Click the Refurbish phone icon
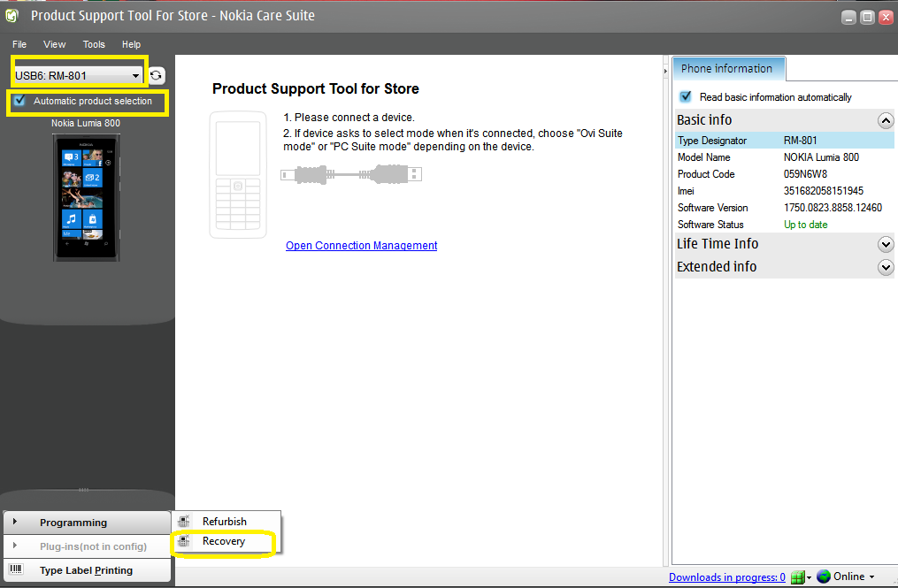This screenshot has height=588, width=898. pos(184,522)
